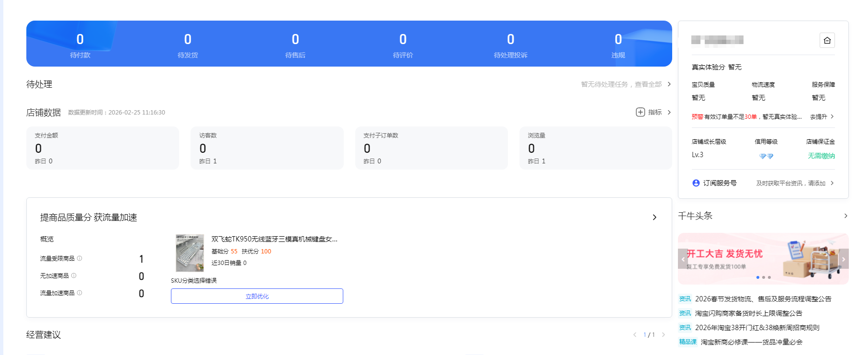Click the 预警 warning tag
The image size is (868, 355).
pos(697,116)
